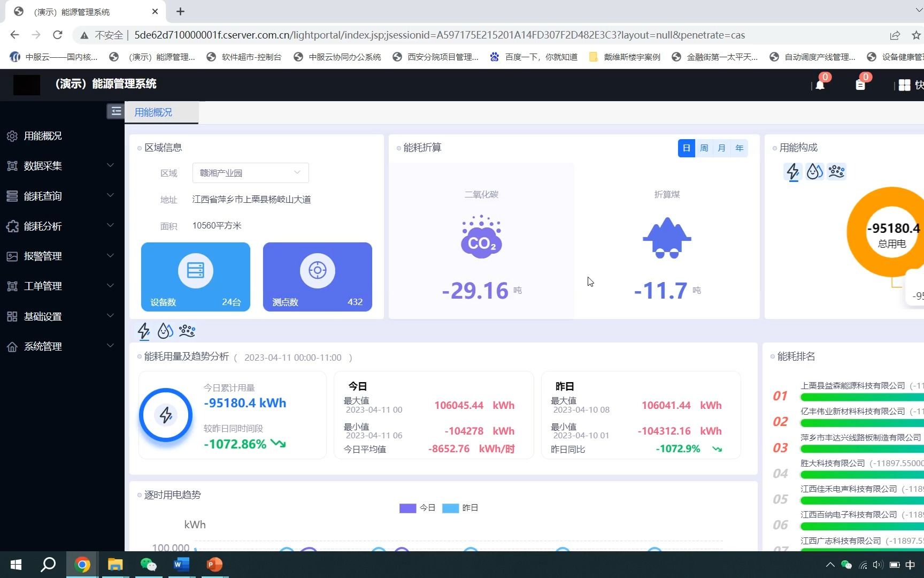The image size is (924, 578).
Task: Switch 能耗折算 to 月 view
Action: (x=722, y=148)
